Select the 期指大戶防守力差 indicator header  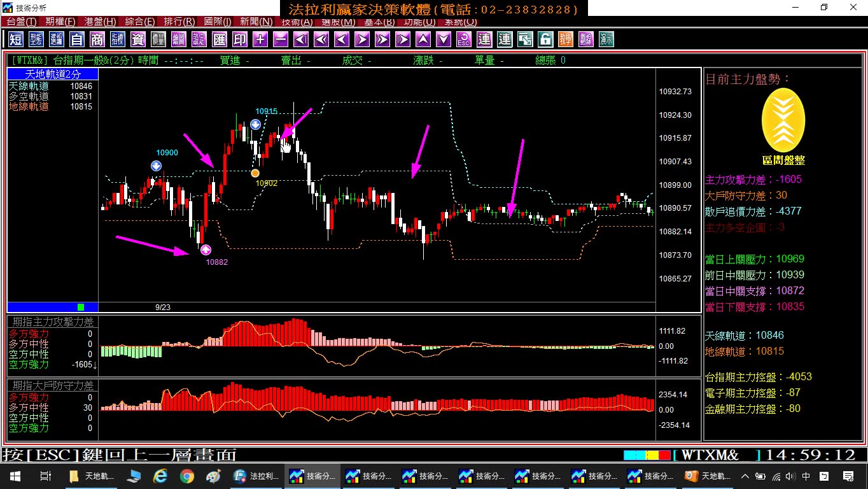[53, 386]
